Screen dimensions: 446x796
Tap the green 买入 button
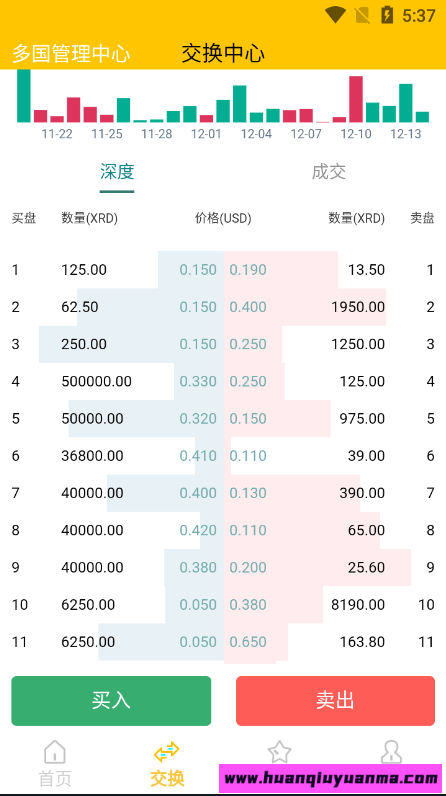[111, 701]
